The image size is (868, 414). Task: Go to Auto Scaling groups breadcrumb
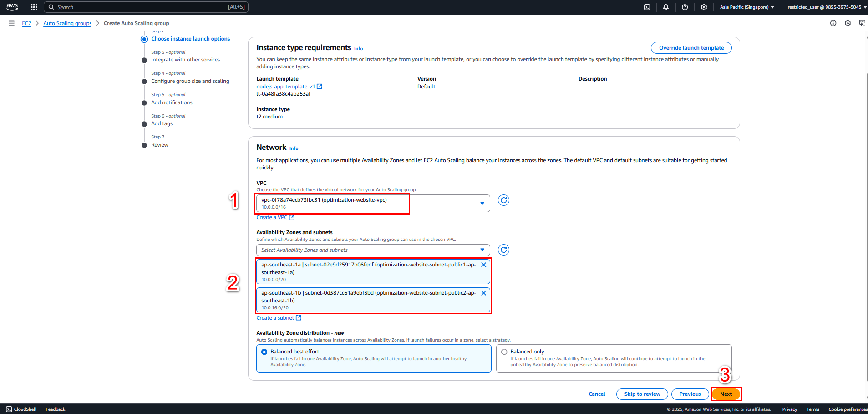pos(67,23)
